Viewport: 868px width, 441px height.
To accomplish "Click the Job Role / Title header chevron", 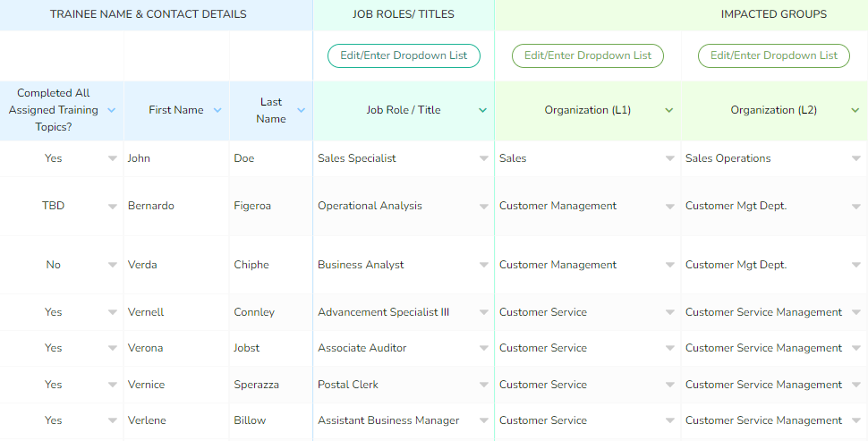I will tap(482, 110).
